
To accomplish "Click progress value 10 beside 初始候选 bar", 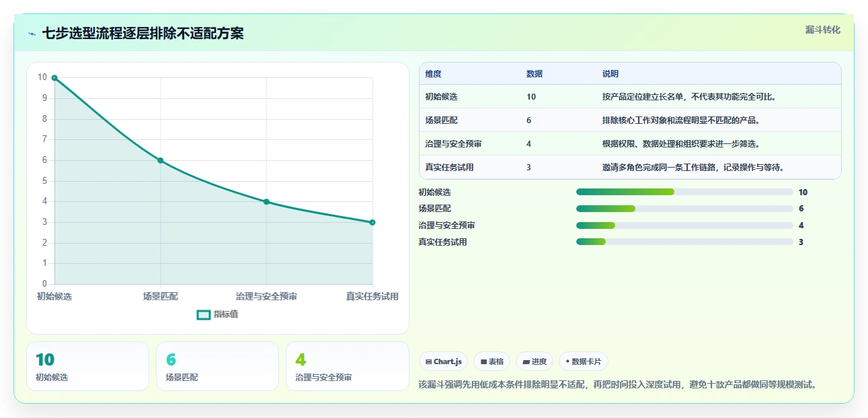I will click(803, 193).
